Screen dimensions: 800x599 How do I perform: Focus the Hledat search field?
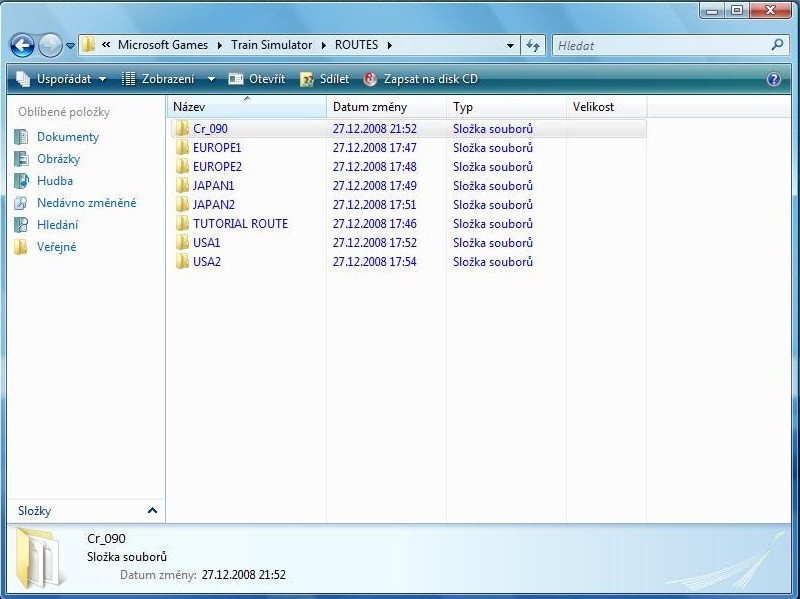click(x=661, y=45)
